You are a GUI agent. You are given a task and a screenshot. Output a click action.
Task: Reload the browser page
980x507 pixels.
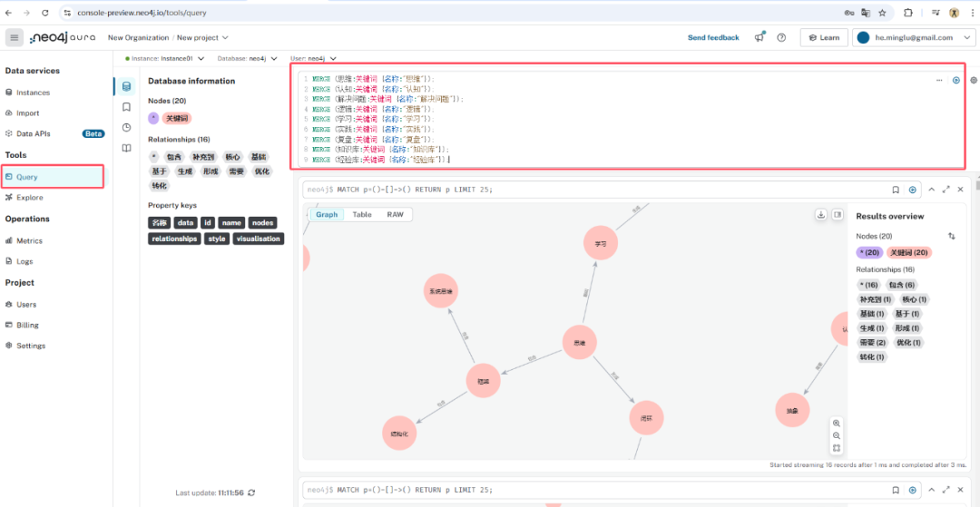[x=45, y=13]
